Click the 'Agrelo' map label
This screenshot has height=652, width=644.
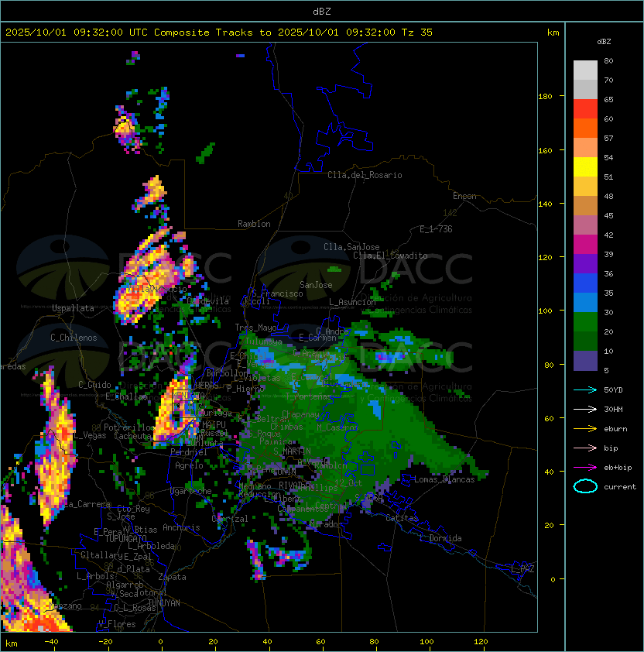point(189,465)
